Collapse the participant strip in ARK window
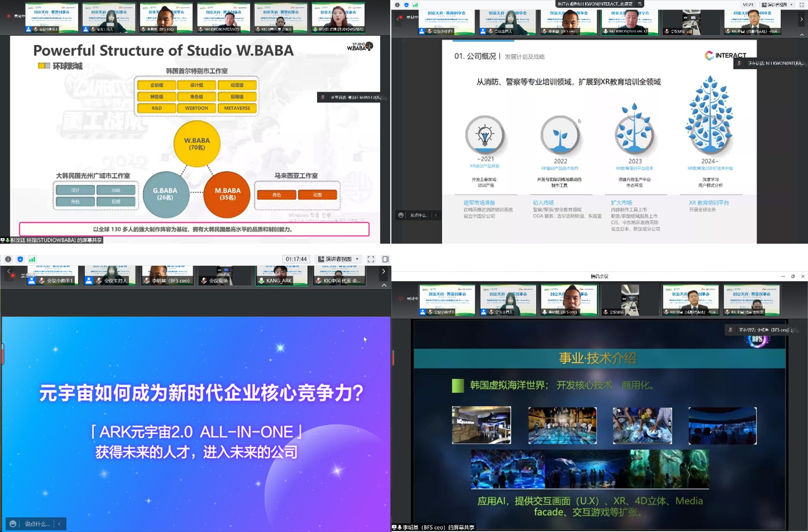 click(384, 285)
